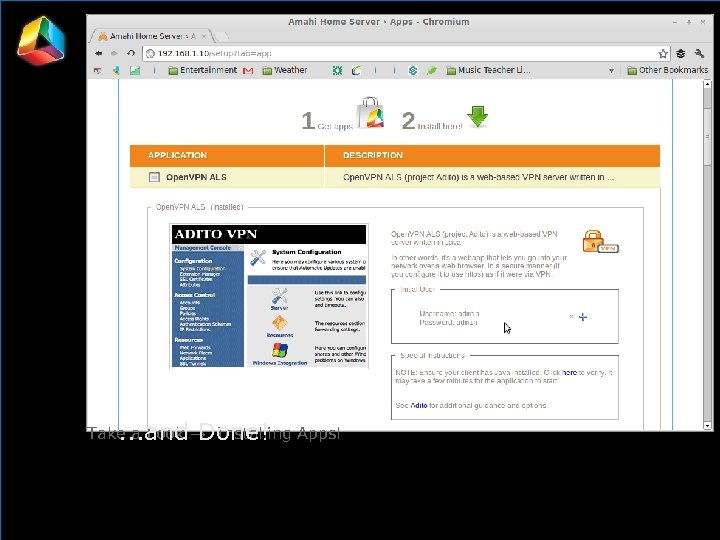
Task: Click the blue plus icon in Initial User box
Action: click(583, 317)
